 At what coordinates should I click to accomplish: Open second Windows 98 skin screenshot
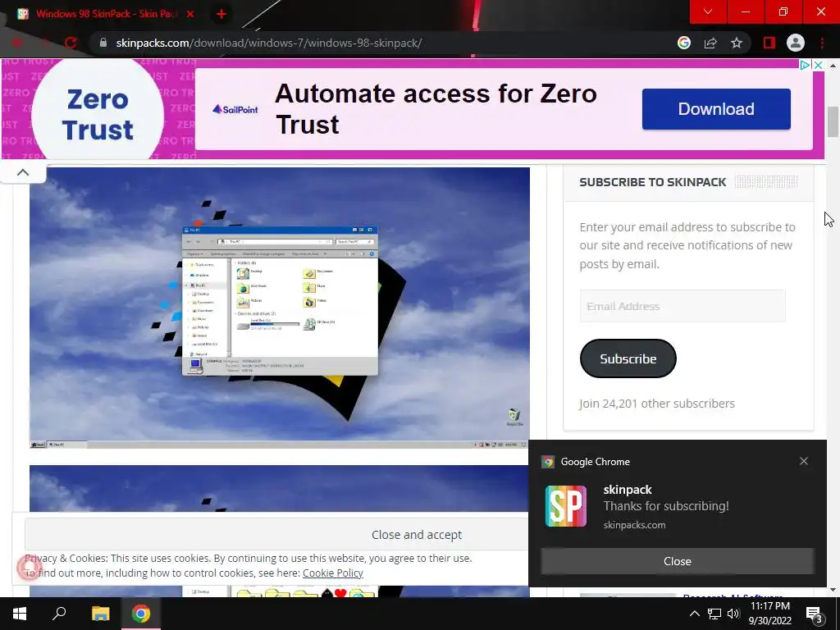(280, 489)
